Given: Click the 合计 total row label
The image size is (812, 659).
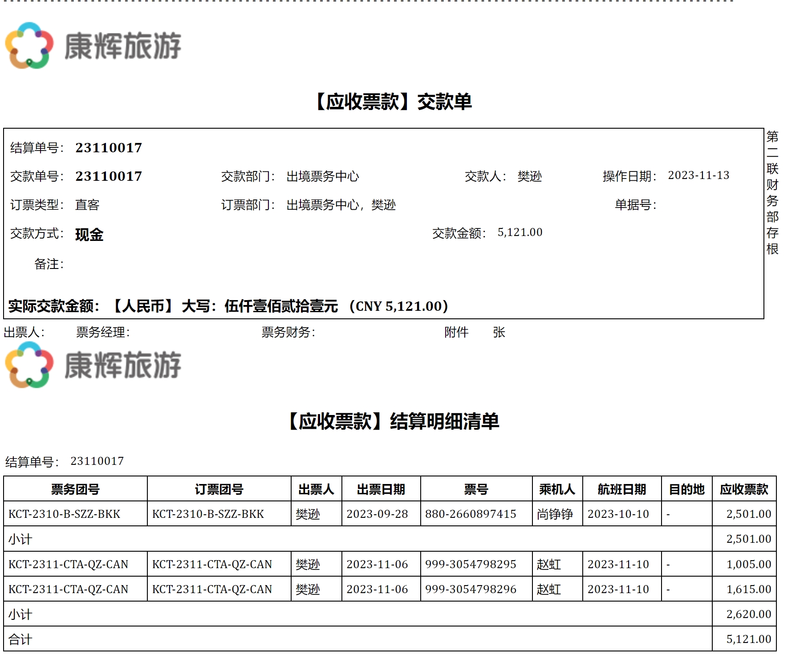Looking at the screenshot, I should 20,640.
